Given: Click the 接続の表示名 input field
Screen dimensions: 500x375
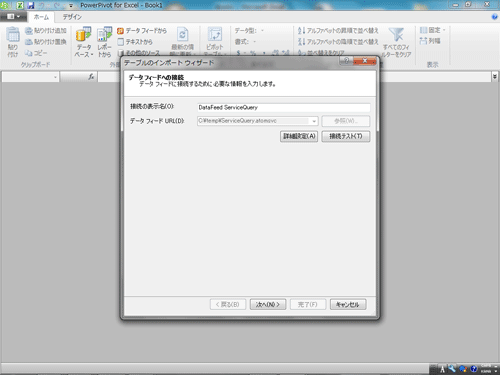Looking at the screenshot, I should pyautogui.click(x=283, y=107).
